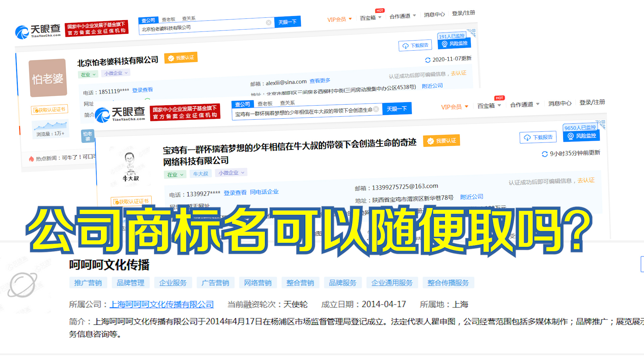This screenshot has height=362, width=644.
Task: Click 风险监控 button in the top window
Action: (454, 44)
